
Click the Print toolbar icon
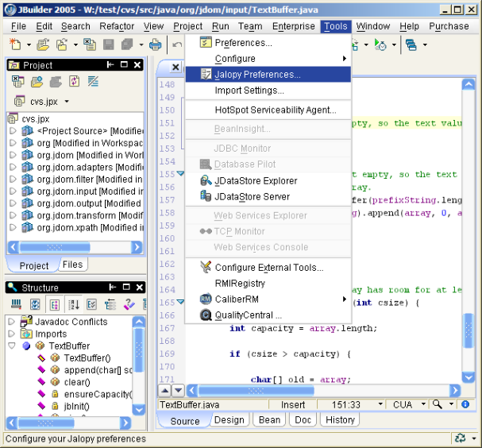click(x=155, y=44)
